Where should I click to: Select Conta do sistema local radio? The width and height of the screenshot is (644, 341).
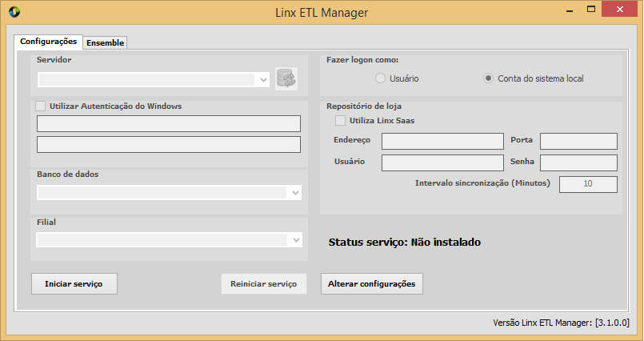tap(488, 78)
